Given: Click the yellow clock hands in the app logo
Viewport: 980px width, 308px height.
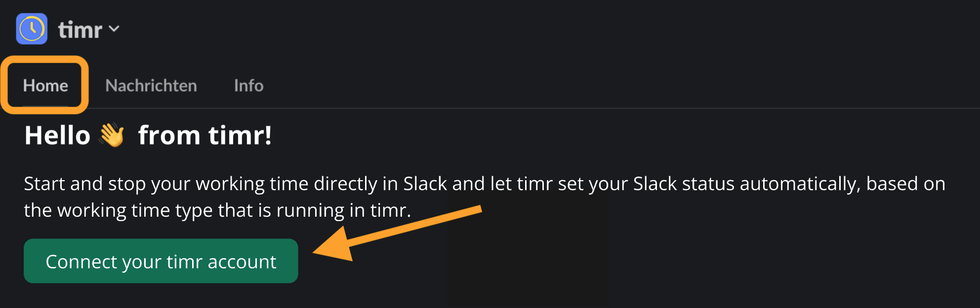Looking at the screenshot, I should 33,29.
